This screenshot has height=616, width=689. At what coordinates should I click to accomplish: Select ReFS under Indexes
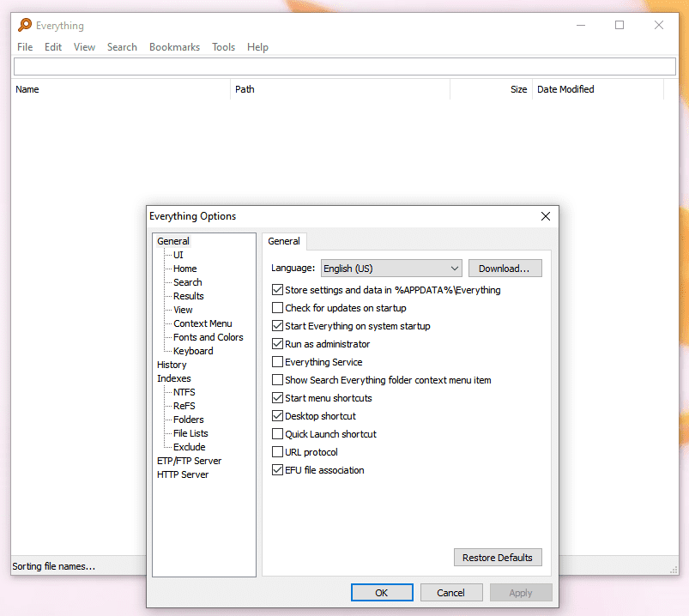pos(184,406)
